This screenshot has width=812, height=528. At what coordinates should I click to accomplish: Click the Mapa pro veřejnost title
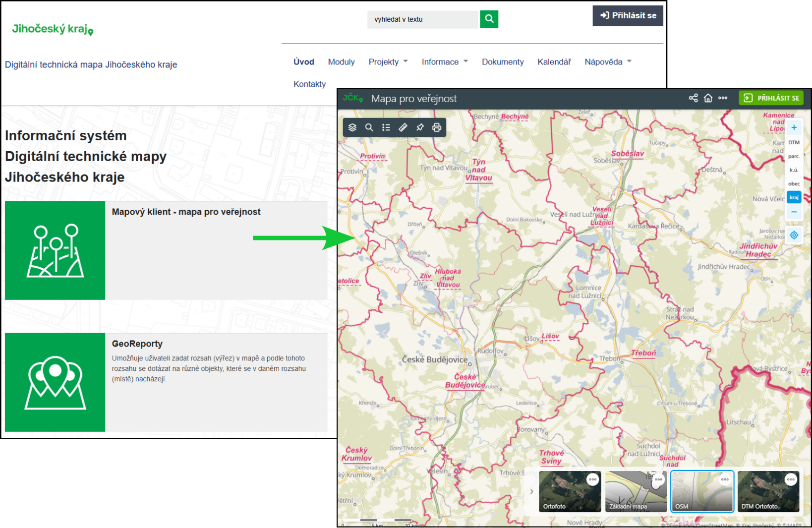tap(414, 99)
